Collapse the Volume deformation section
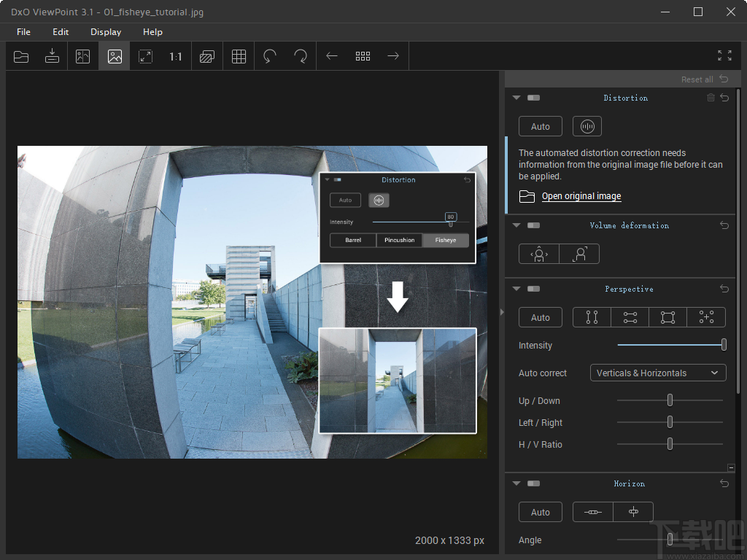 pyautogui.click(x=516, y=225)
